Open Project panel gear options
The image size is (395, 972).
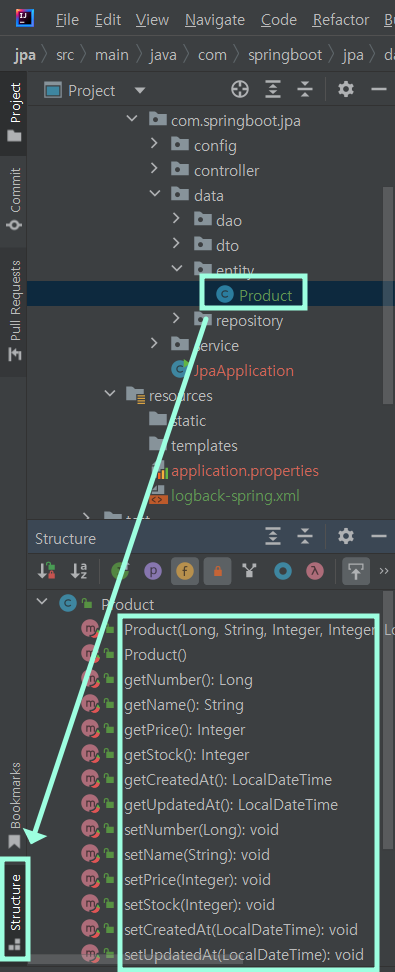[345, 90]
